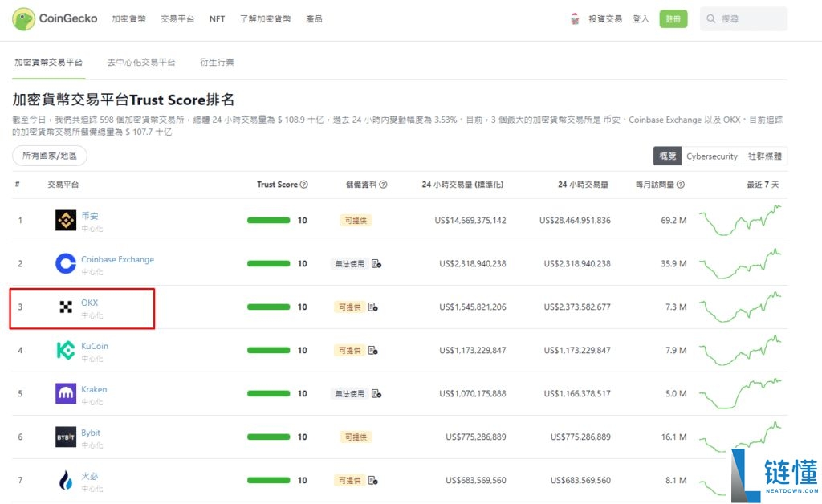Click the Huobi (火必) flame logo icon
Screen dimensions: 822x504
point(66,480)
